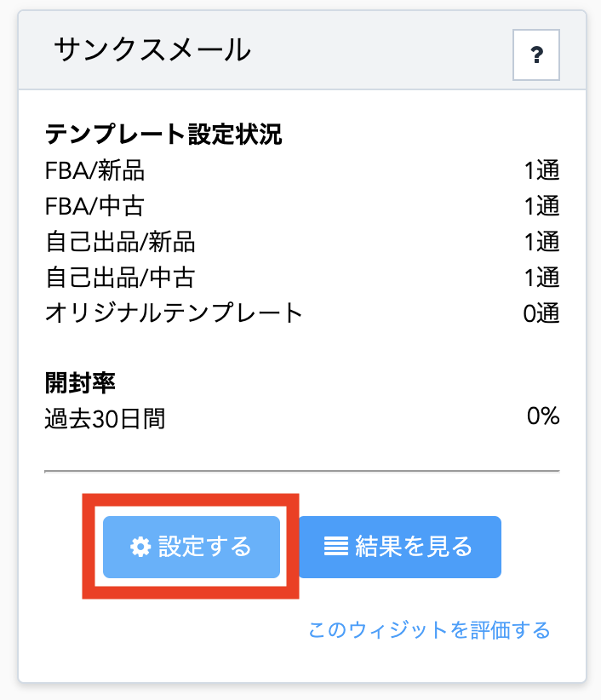Click the gear icon on 設定する
This screenshot has width=601, height=700.
click(140, 547)
